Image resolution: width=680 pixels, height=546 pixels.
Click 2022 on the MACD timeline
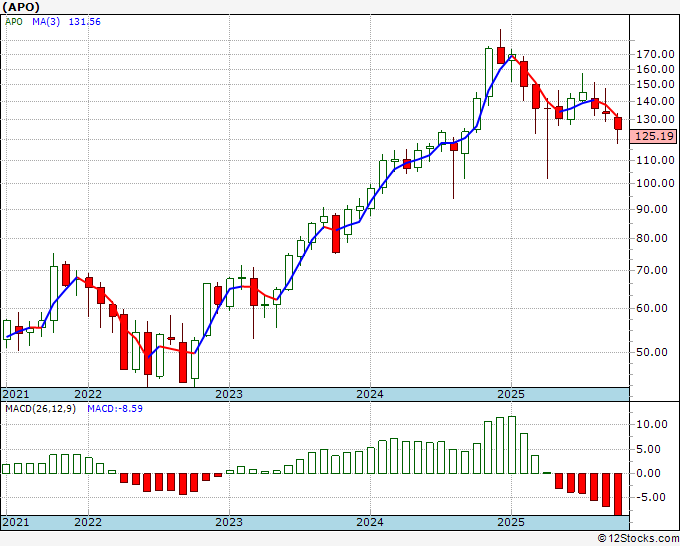point(88,522)
